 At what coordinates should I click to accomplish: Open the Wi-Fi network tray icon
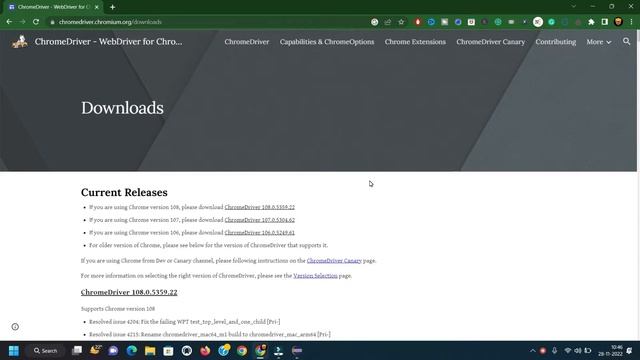[x=567, y=351]
